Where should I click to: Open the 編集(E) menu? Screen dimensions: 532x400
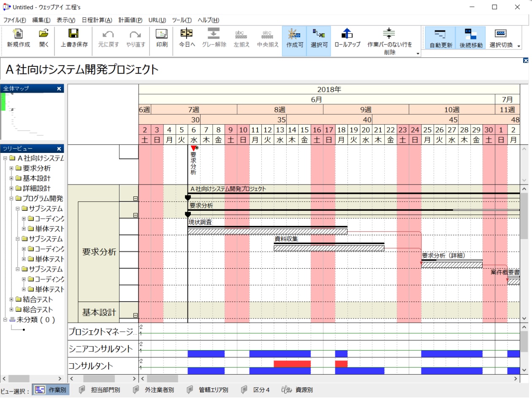click(41, 20)
